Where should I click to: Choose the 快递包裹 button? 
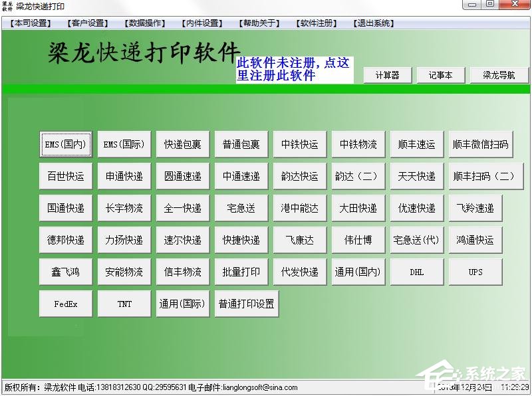[182, 144]
